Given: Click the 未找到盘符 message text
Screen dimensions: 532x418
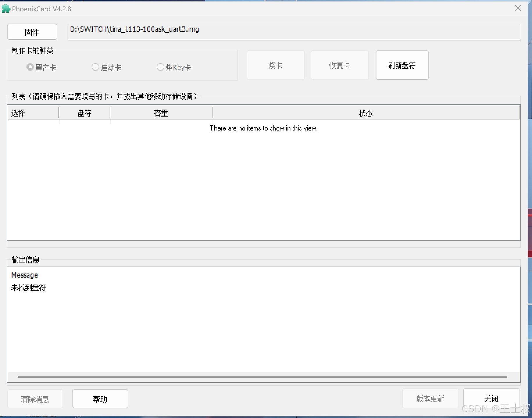Looking at the screenshot, I should coord(28,288).
